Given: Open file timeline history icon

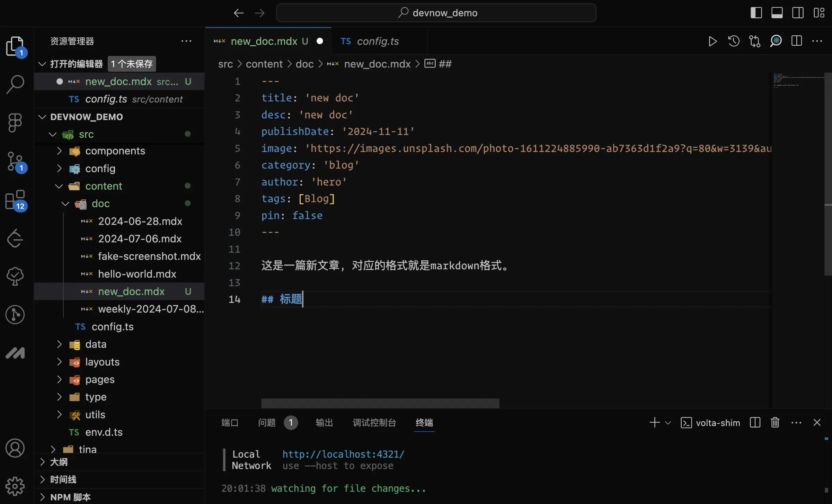Looking at the screenshot, I should tap(734, 42).
